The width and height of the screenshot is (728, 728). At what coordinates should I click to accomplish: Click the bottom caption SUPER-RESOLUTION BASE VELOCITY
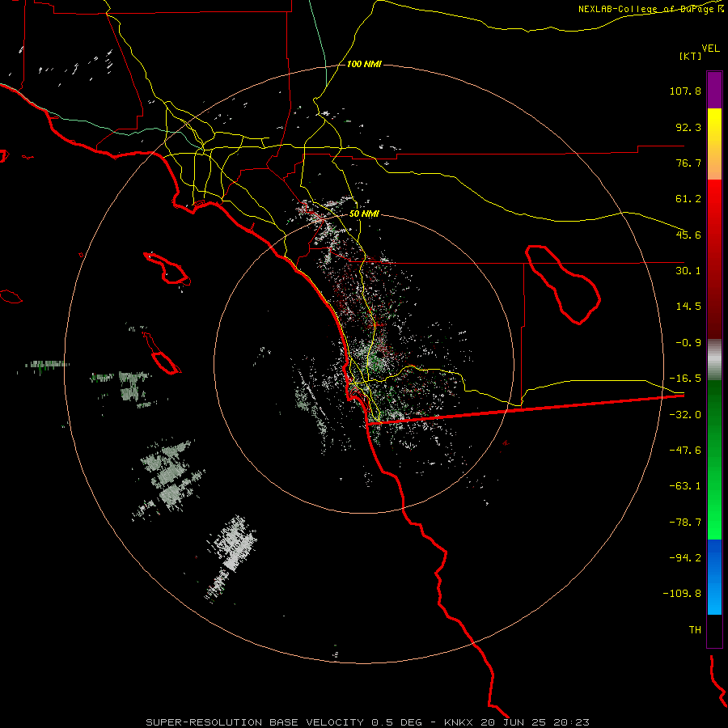tap(255, 722)
